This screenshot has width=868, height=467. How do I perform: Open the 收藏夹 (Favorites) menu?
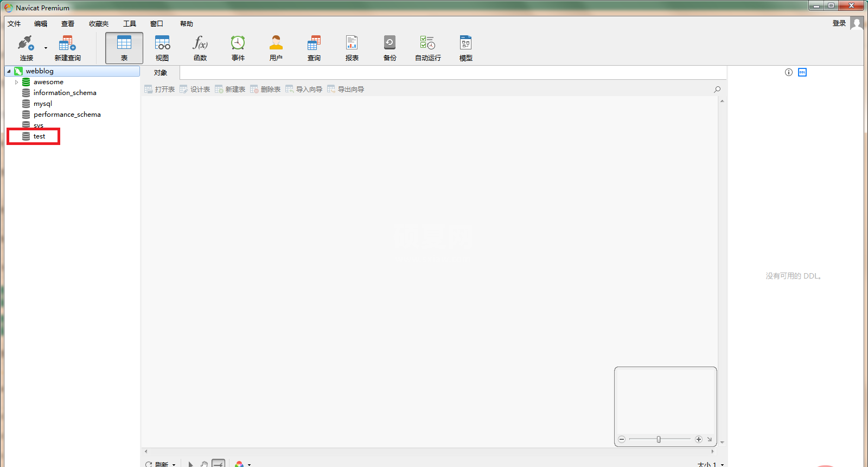click(99, 24)
